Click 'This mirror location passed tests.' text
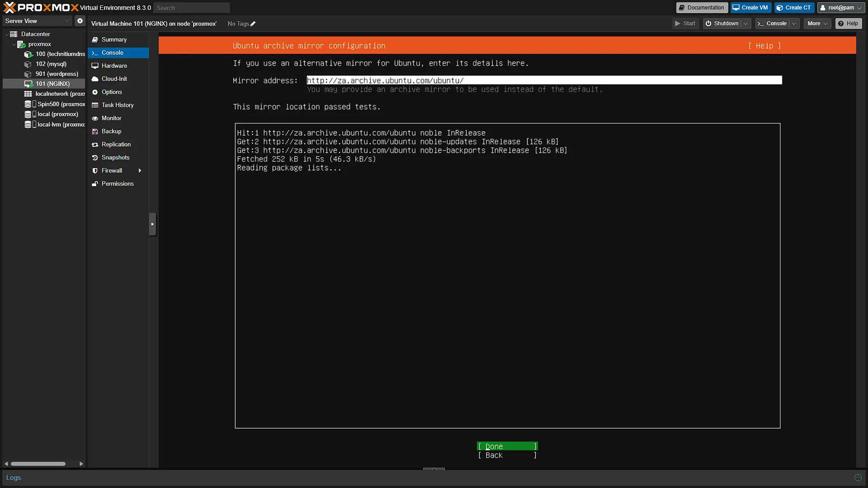The width and height of the screenshot is (868, 488). pyautogui.click(x=307, y=107)
